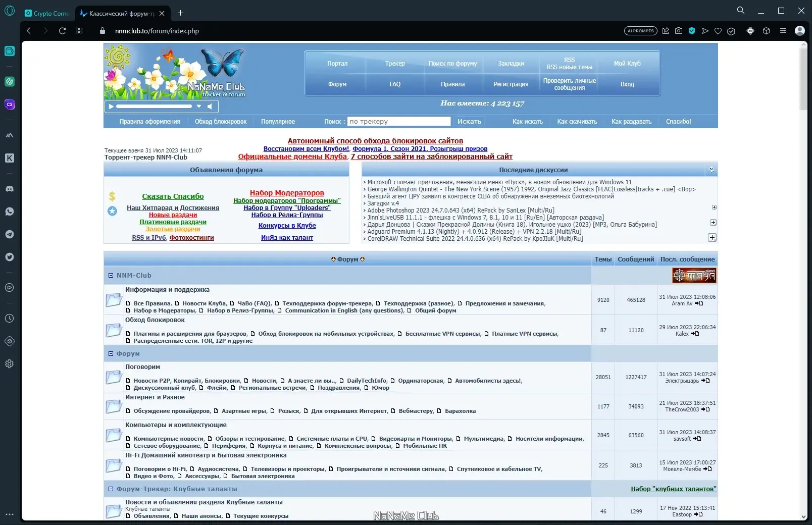Open the Сказать Спасибо link
Image resolution: width=812 pixels, height=525 pixels.
pyautogui.click(x=173, y=196)
